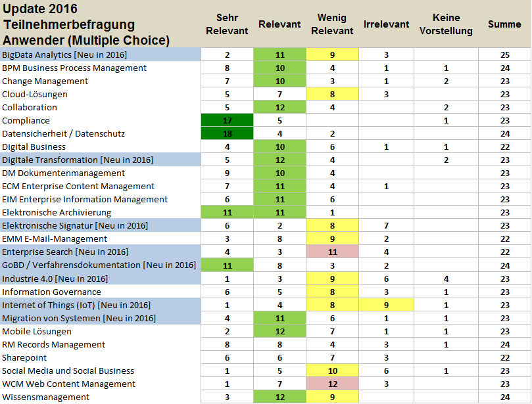Click the Summe cell of BigData Analytics row
The height and width of the screenshot is (404, 532).
point(504,55)
